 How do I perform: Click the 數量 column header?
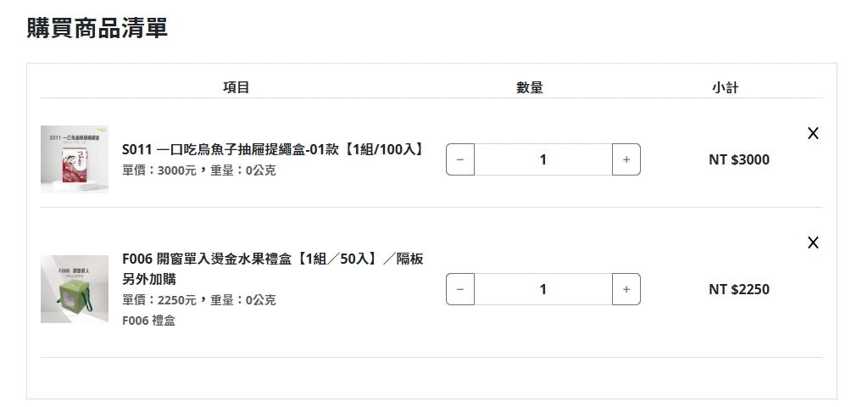(530, 86)
